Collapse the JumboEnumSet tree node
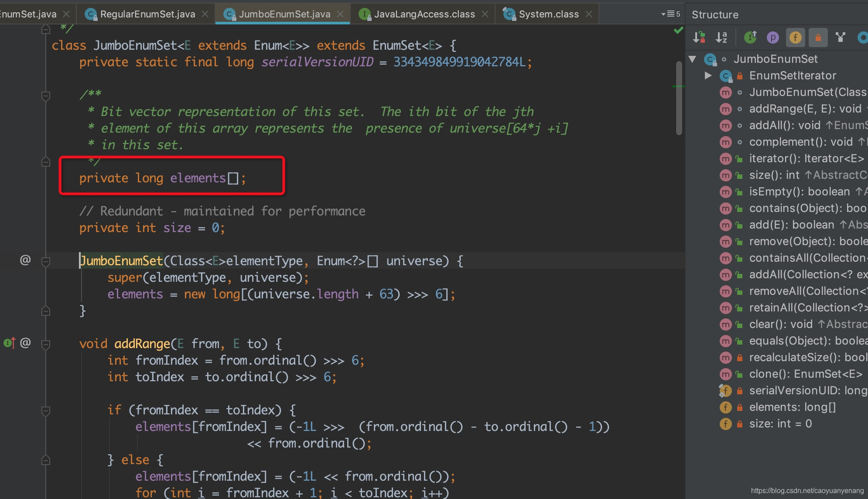The image size is (868, 499). [x=692, y=59]
